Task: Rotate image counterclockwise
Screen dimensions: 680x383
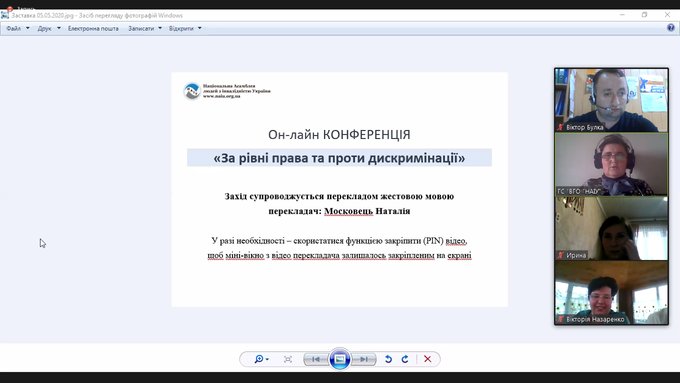Action: click(x=388, y=359)
